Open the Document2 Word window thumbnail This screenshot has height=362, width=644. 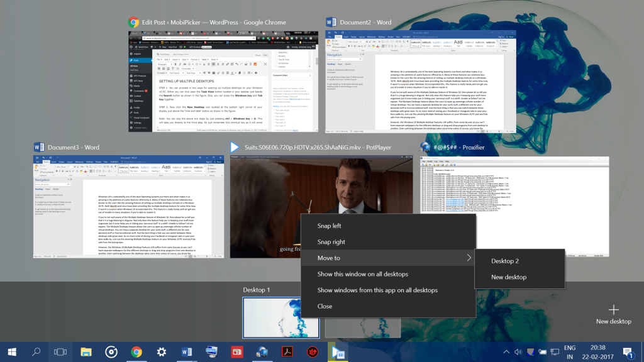pos(421,81)
